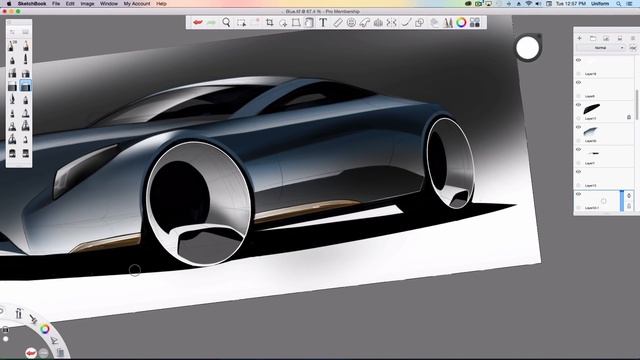Select the Text tool (T icon)
The height and width of the screenshot is (360, 640).
click(x=323, y=22)
